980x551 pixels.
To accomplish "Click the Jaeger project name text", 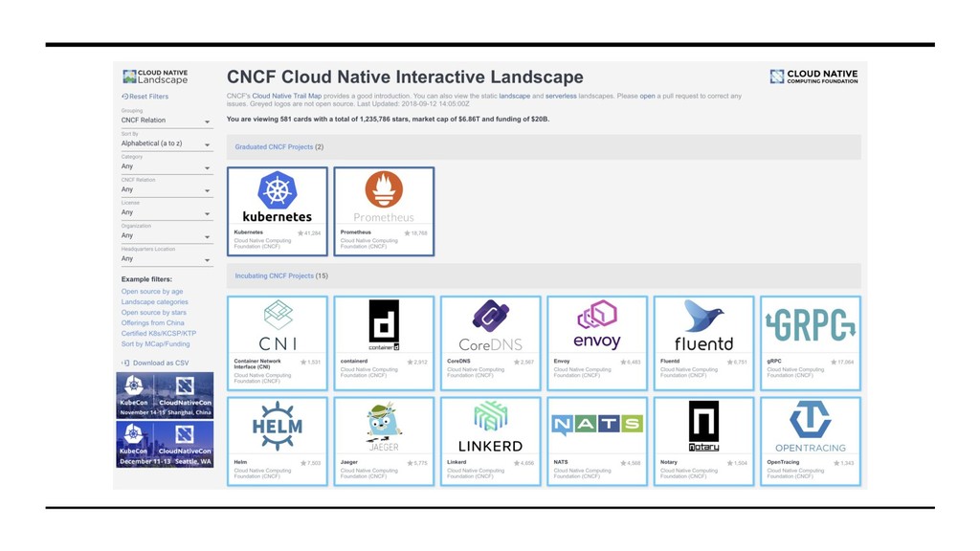I will pos(348,462).
